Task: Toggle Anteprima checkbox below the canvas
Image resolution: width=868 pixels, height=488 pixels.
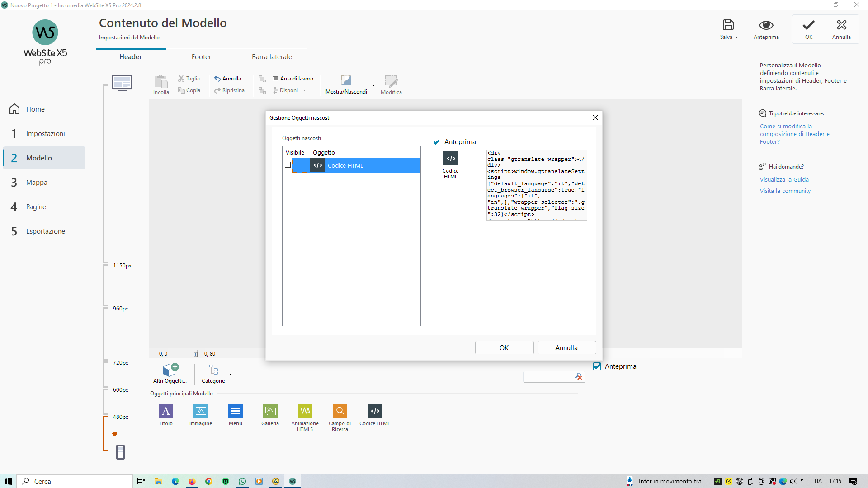Action: 597,366
